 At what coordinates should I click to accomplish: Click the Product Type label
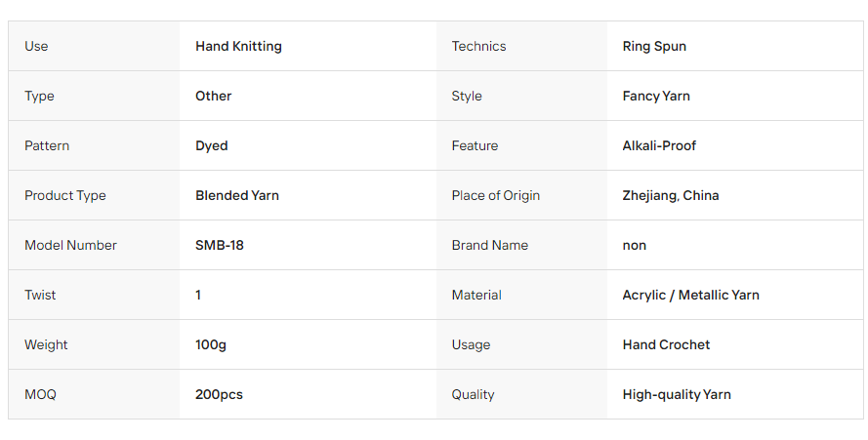coord(65,196)
